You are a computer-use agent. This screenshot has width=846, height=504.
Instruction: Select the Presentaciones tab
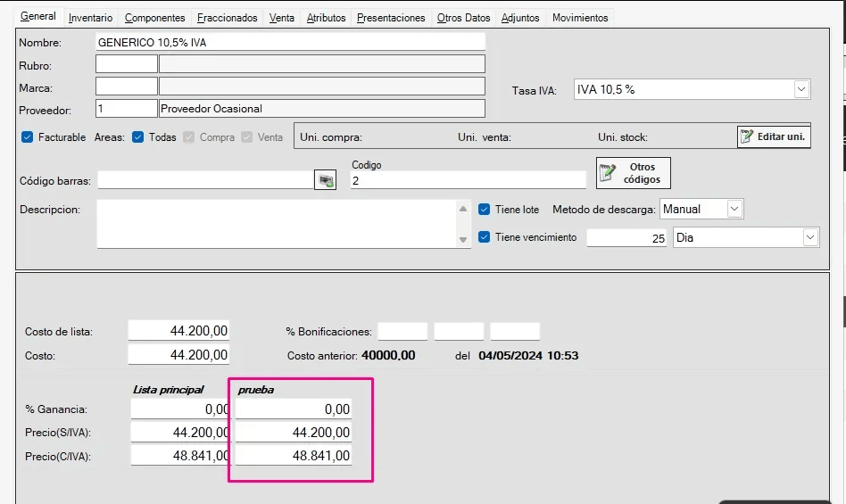click(x=391, y=18)
